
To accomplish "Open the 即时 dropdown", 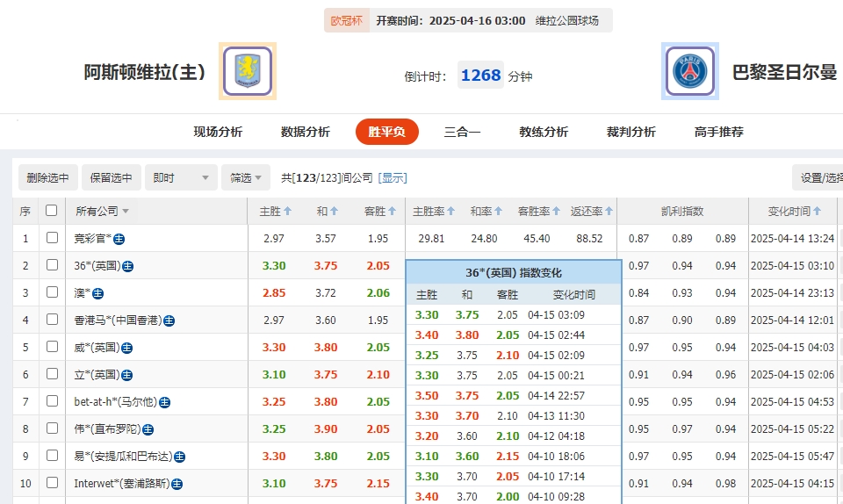I will point(180,178).
